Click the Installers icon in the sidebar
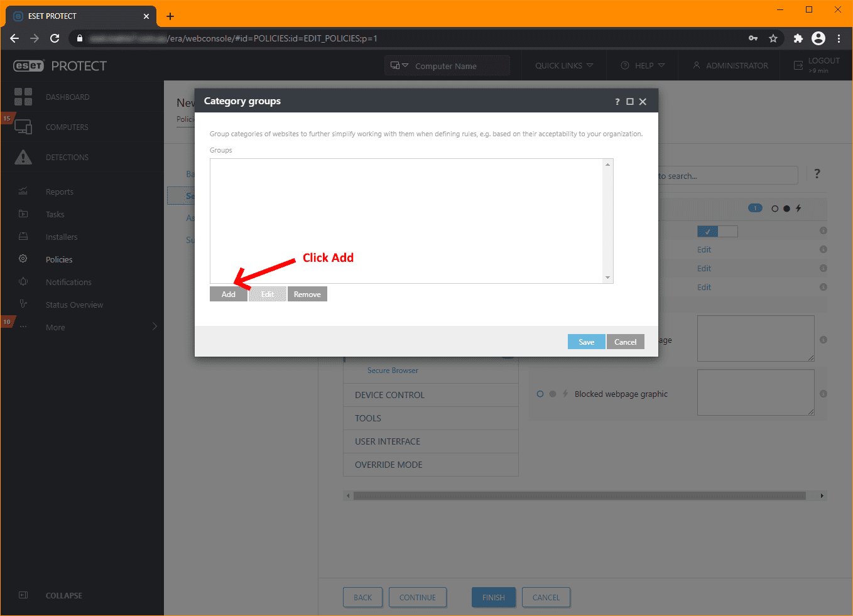The width and height of the screenshot is (853, 616). 23,237
